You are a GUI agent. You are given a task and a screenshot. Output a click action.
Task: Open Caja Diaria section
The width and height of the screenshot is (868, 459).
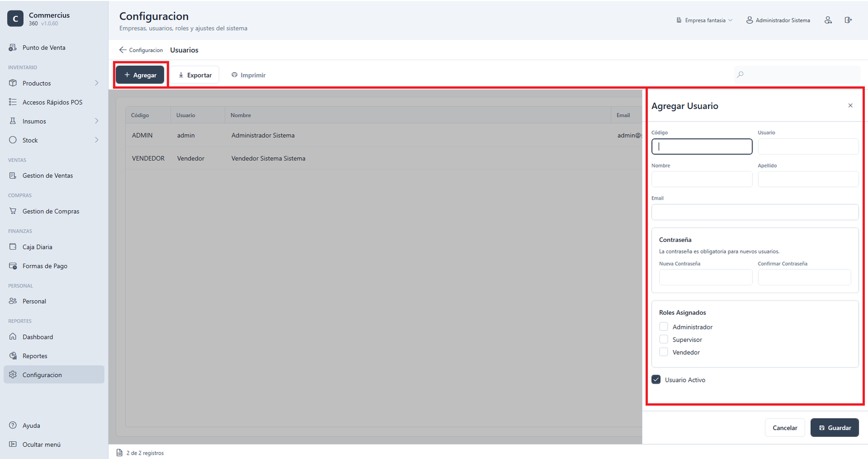54,247
